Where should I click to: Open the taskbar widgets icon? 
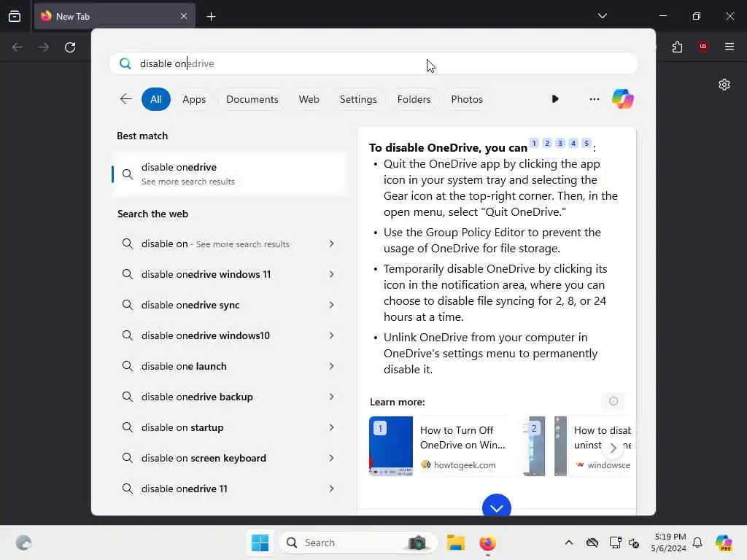23,542
